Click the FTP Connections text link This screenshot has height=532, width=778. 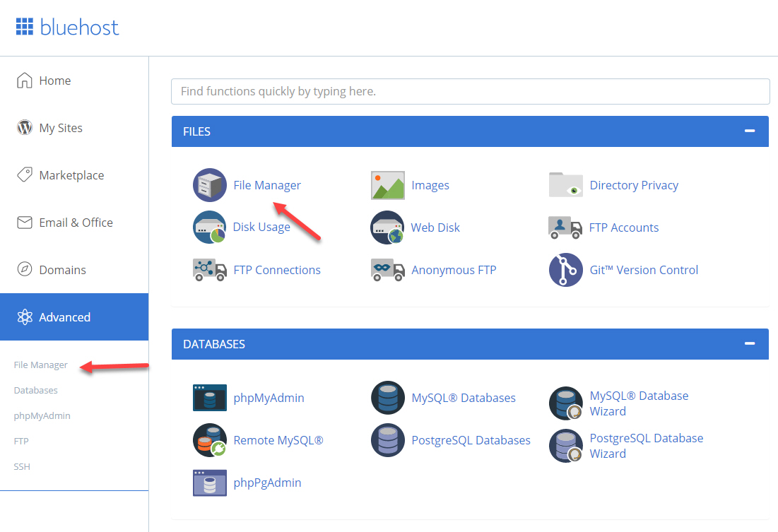[277, 270]
